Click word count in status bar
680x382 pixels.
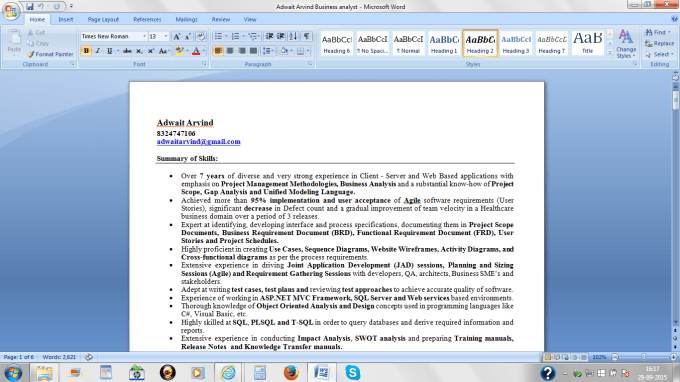point(59,357)
